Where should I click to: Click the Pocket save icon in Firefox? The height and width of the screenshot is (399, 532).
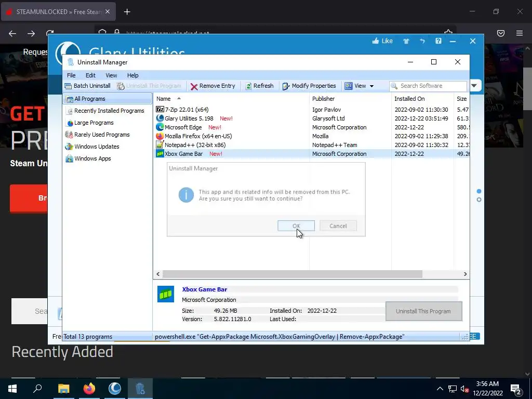click(501, 33)
